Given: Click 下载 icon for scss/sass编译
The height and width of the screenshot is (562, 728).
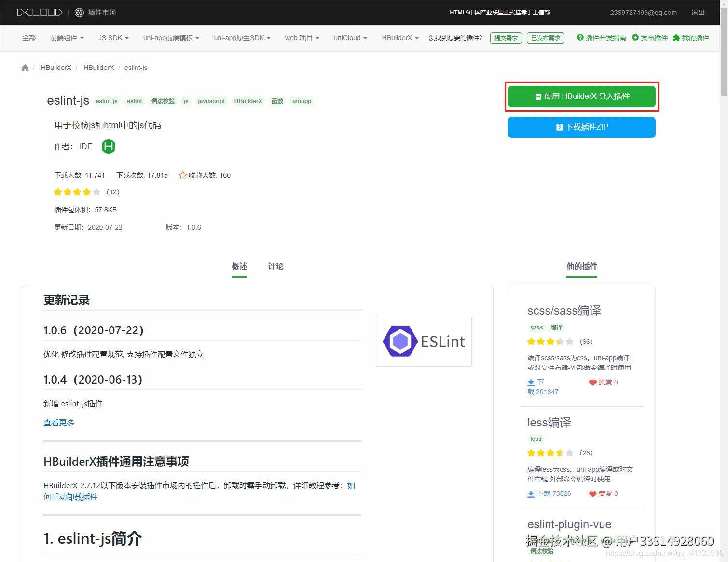Looking at the screenshot, I should tap(531, 382).
